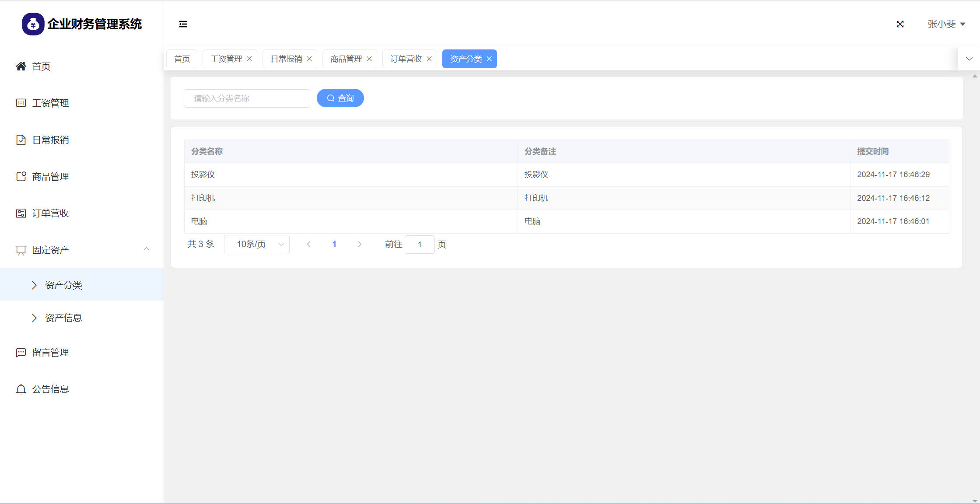The width and height of the screenshot is (980, 504).
Task: Close the 工资管理 tab
Action: point(249,59)
